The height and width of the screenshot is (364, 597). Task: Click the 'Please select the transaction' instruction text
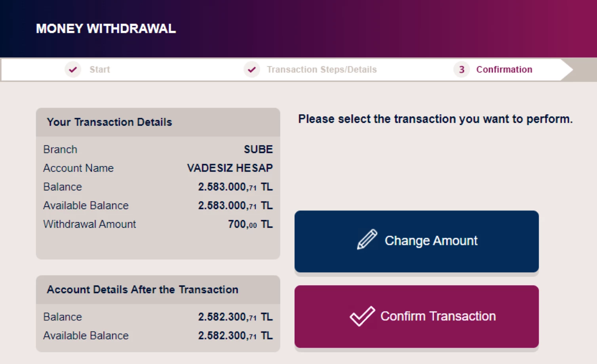pos(435,119)
